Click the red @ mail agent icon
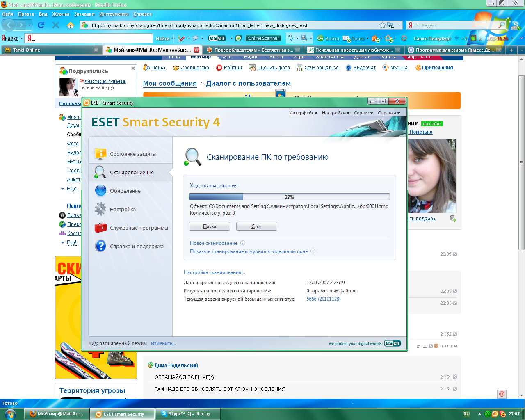 point(502,394)
